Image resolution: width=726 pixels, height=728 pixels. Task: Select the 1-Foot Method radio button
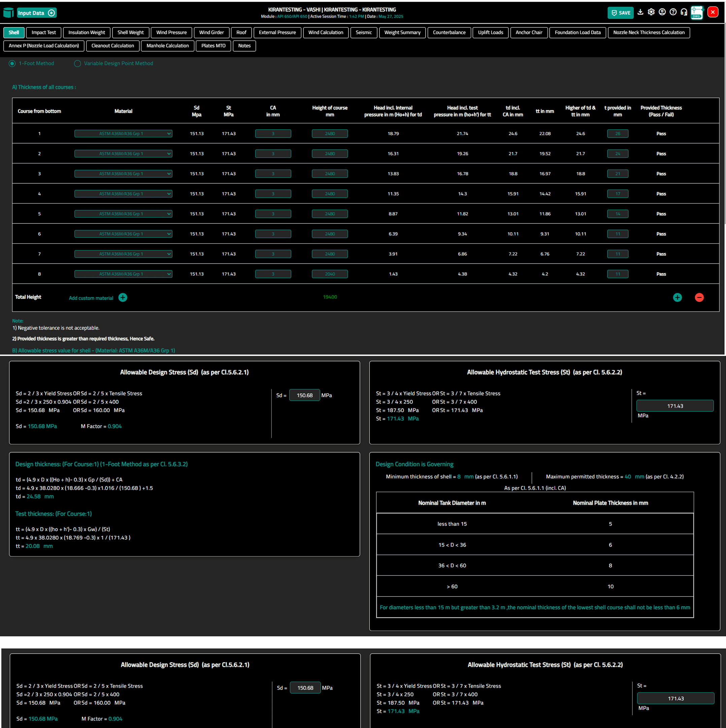point(12,63)
